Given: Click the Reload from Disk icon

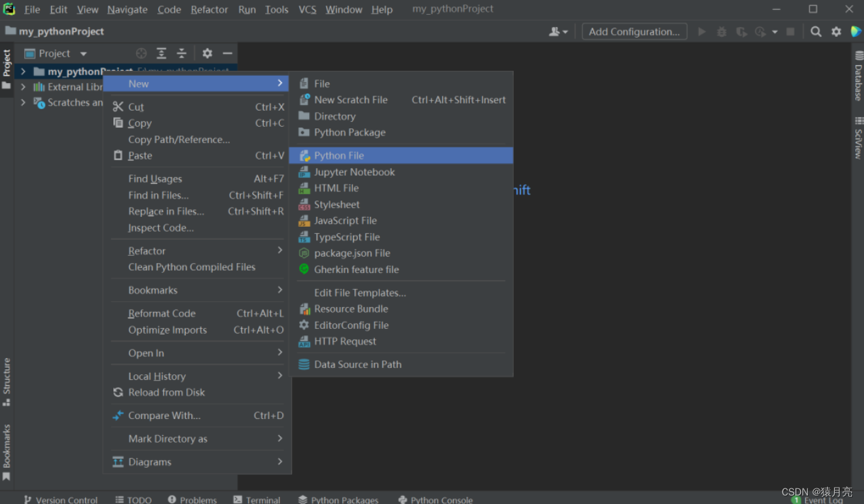Looking at the screenshot, I should tap(118, 392).
